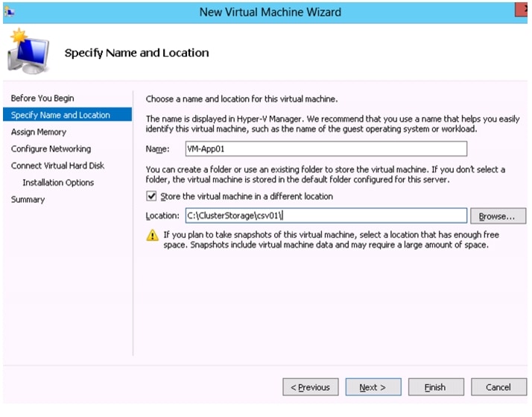Go to the Before You Begin step

pos(42,98)
